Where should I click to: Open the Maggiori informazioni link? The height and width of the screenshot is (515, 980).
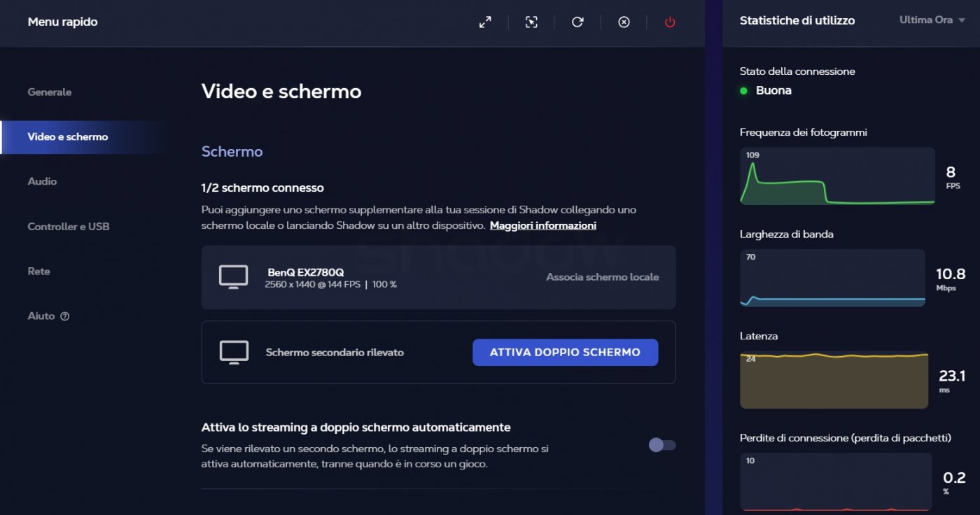click(x=543, y=225)
